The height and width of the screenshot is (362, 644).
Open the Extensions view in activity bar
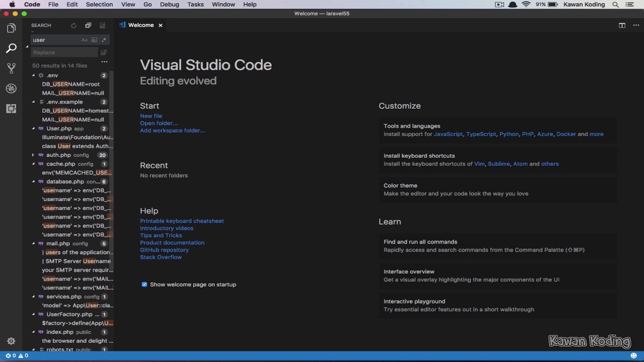[x=11, y=109]
